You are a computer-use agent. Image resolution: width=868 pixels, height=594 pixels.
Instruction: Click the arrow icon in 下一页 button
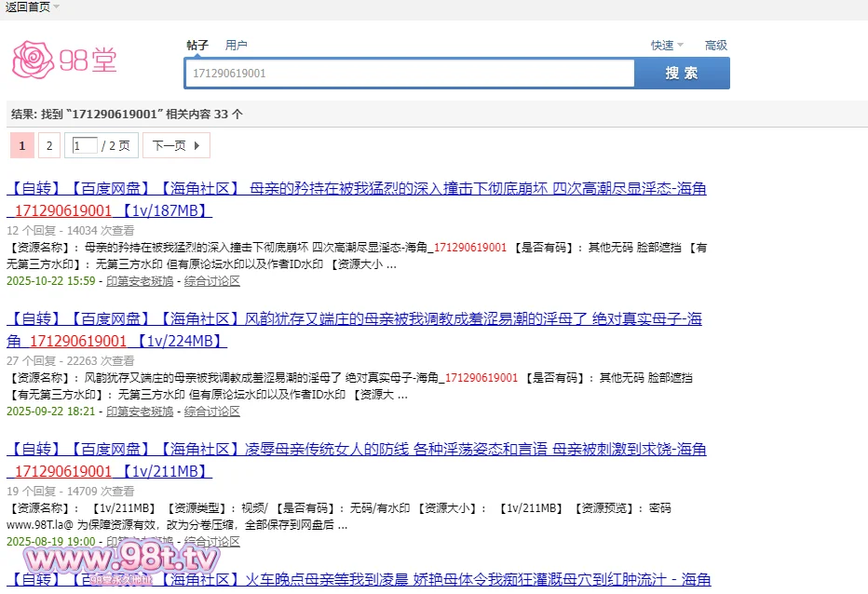click(x=197, y=146)
